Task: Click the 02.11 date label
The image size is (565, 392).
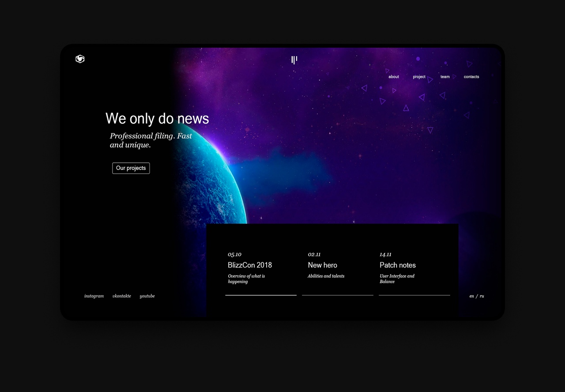Action: point(314,255)
